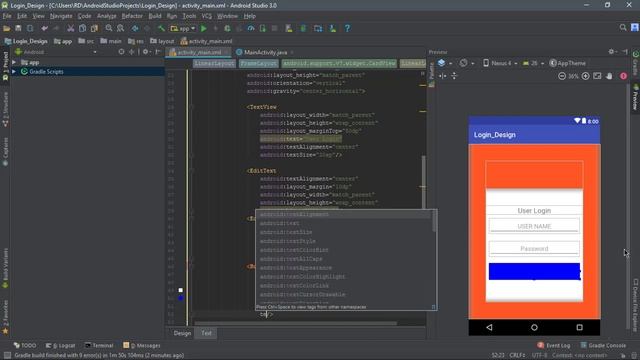Click the Debug app bug icon
The width and height of the screenshot is (640, 360).
pos(227,28)
